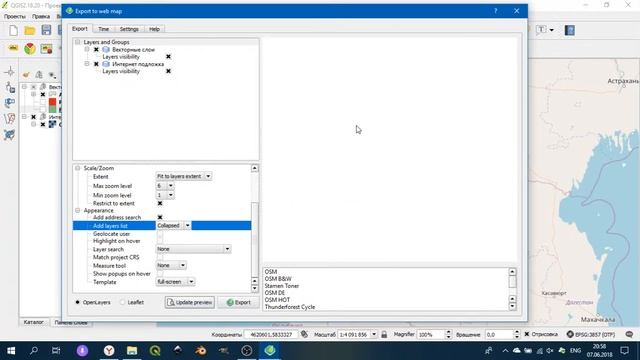640x360 pixels.
Task: Open the Правка menu
Action: 41,16
